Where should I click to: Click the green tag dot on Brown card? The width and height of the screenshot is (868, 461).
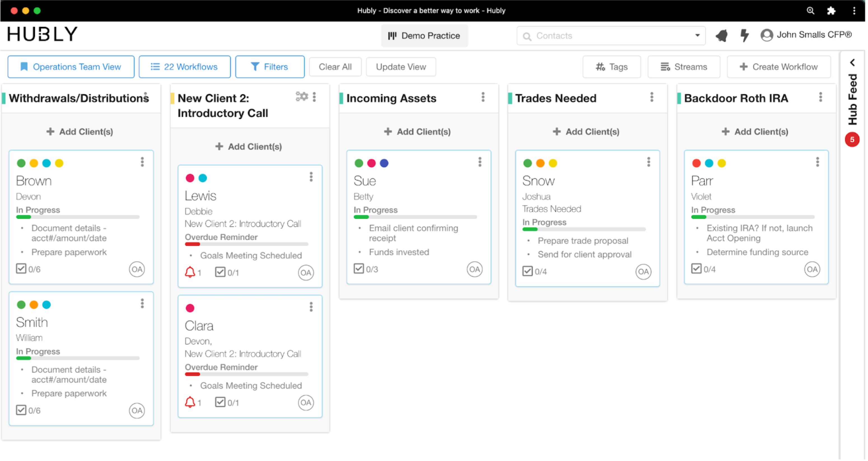(x=21, y=163)
